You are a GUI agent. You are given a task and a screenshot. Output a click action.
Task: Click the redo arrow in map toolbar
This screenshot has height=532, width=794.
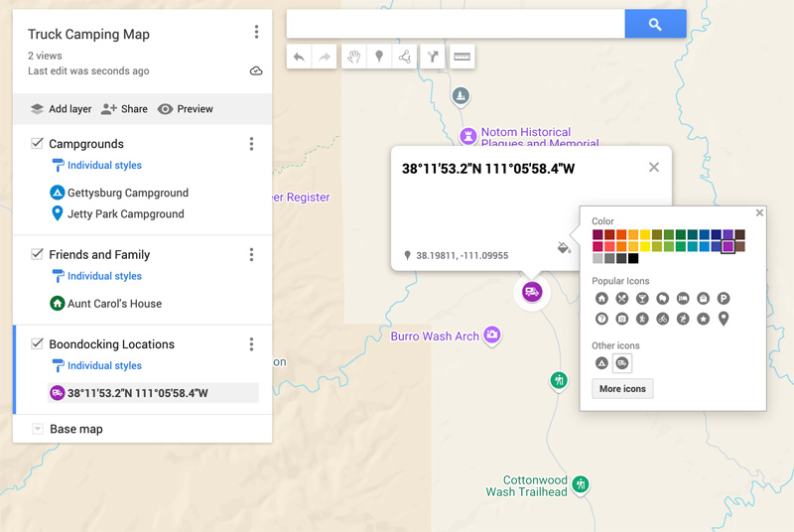[325, 57]
